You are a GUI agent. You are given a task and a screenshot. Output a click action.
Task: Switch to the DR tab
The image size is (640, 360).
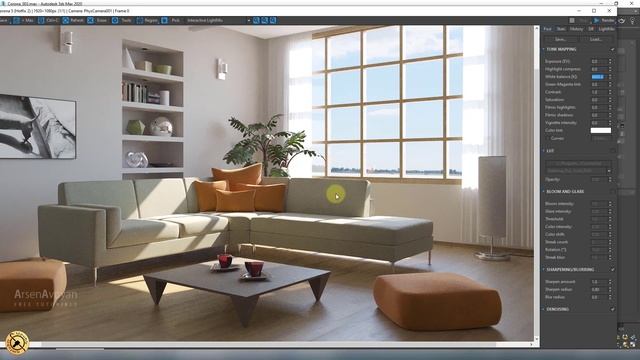[591, 29]
